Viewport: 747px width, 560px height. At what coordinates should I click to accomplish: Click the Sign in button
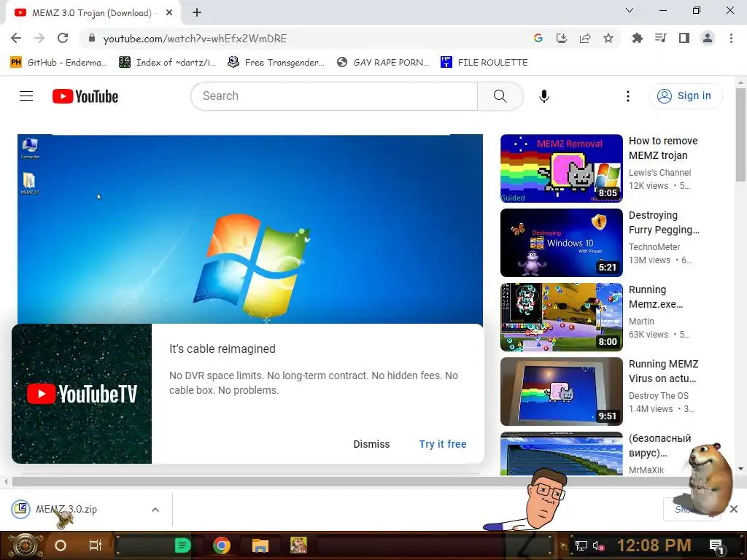click(x=686, y=96)
